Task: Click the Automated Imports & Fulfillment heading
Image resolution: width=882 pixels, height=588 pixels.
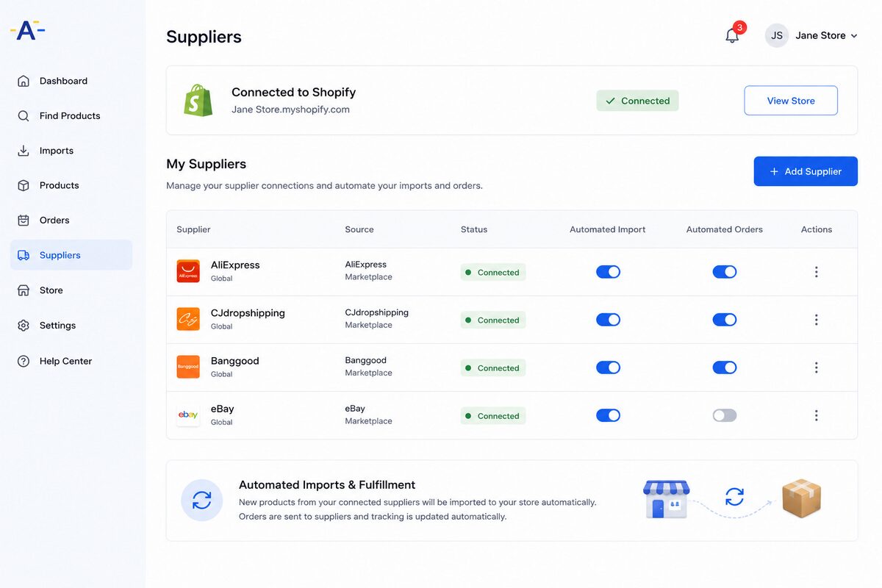Action: click(327, 485)
